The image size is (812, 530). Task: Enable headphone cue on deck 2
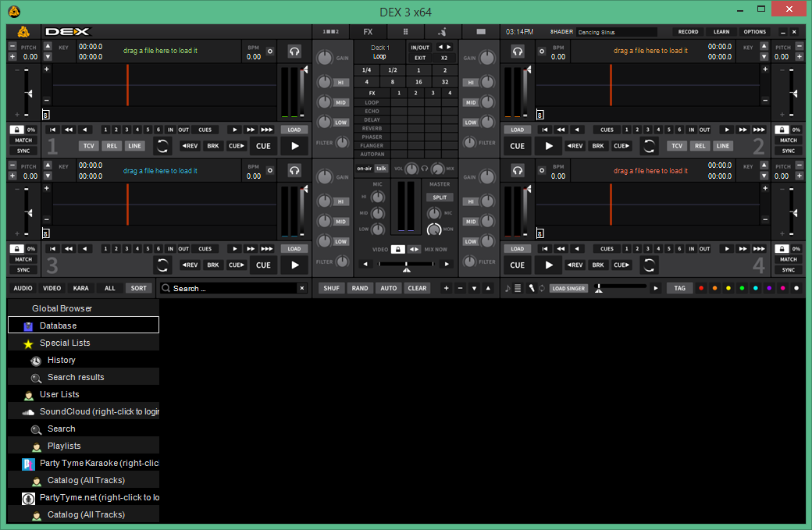coord(518,52)
